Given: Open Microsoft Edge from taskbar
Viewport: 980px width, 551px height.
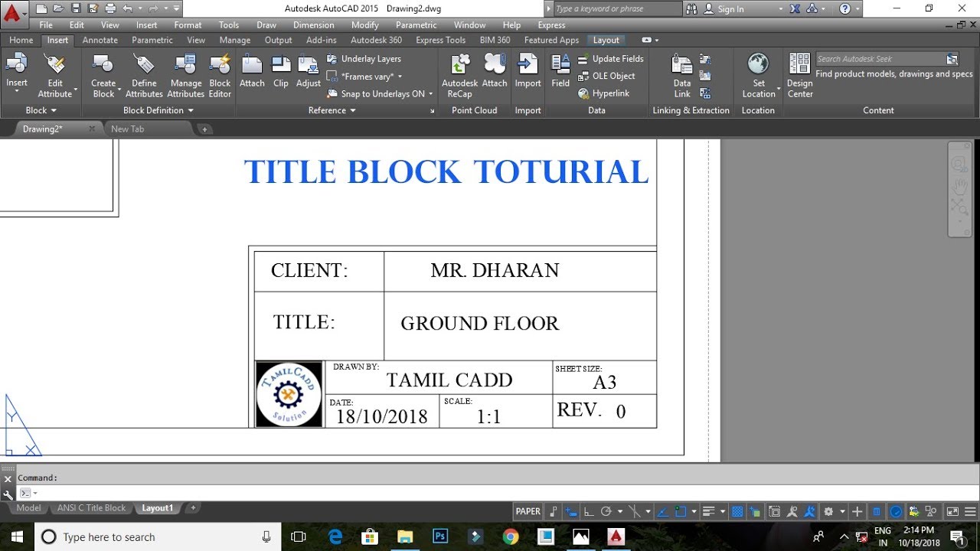Looking at the screenshot, I should (x=335, y=536).
